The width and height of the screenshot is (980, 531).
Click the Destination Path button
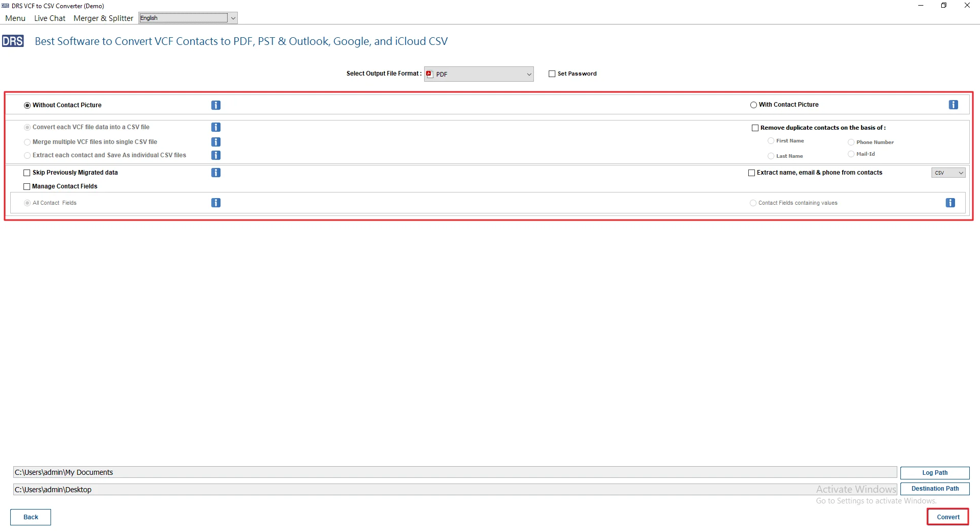coord(935,489)
